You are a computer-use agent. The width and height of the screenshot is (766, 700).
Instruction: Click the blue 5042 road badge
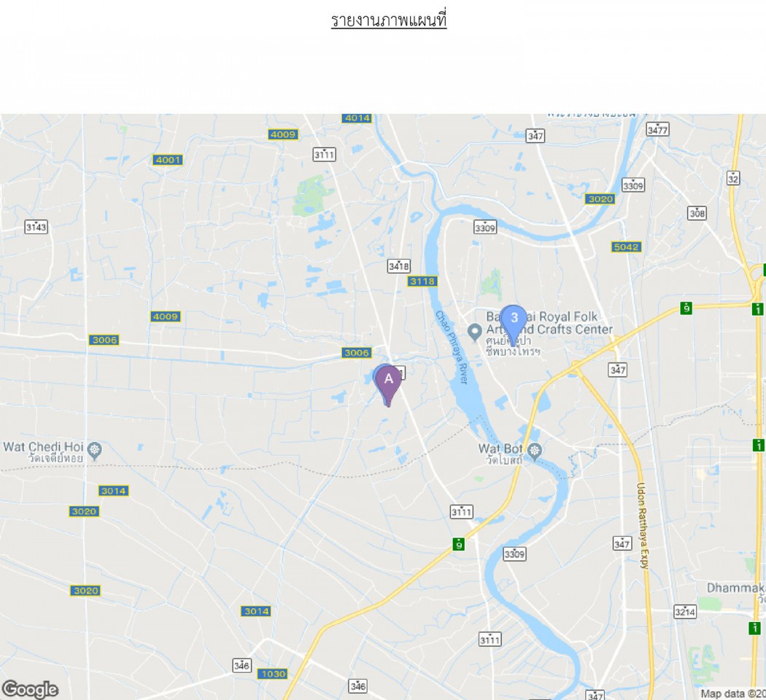coord(626,247)
